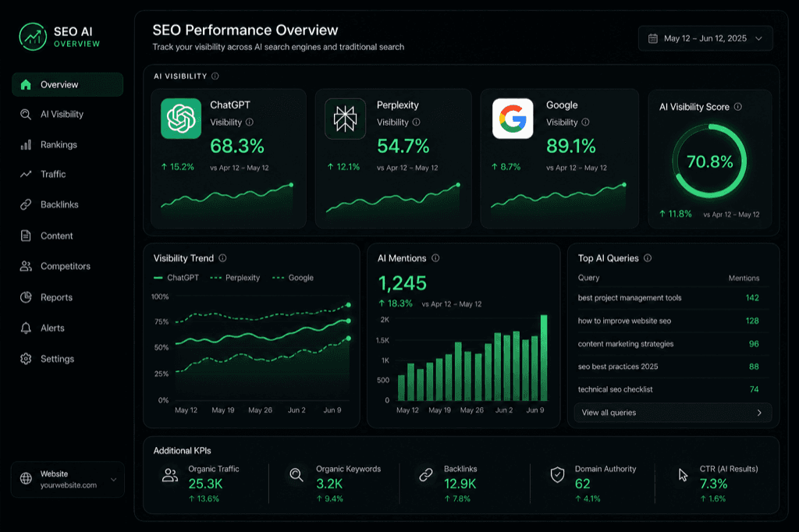Expand the Website yourwebsite.com selector
This screenshot has width=799, height=532.
[67, 479]
